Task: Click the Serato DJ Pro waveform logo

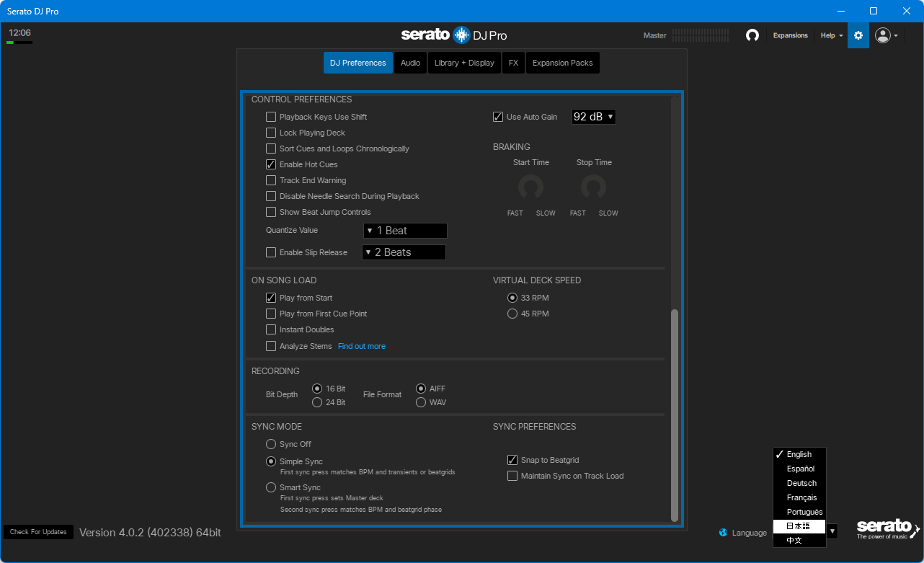Action: click(461, 35)
